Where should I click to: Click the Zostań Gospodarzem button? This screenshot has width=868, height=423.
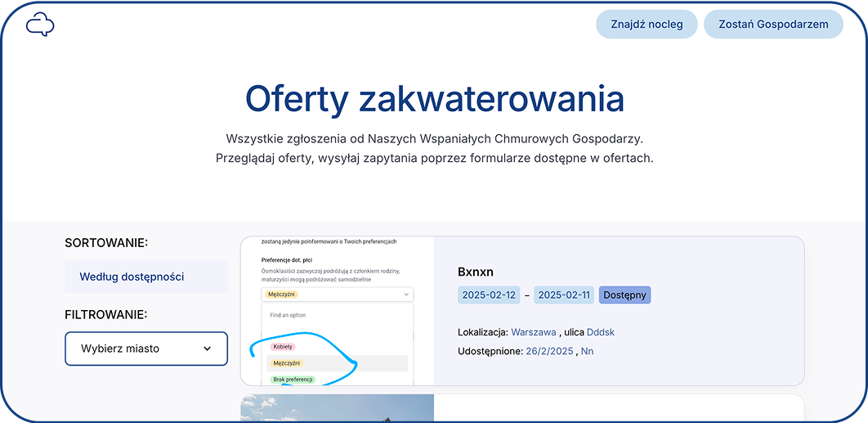[773, 25]
